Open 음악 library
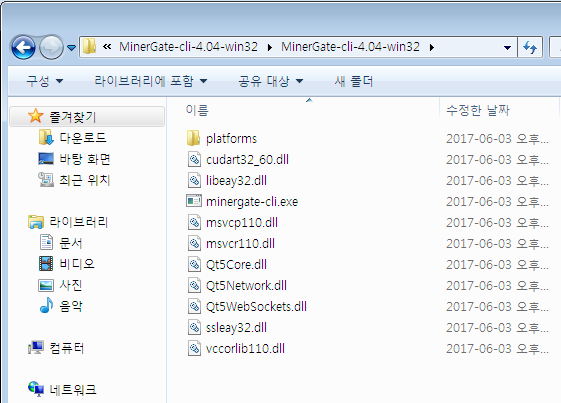 (x=71, y=306)
